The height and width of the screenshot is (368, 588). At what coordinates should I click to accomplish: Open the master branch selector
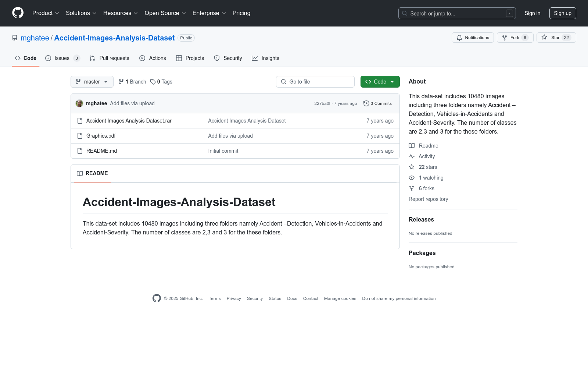(x=92, y=82)
